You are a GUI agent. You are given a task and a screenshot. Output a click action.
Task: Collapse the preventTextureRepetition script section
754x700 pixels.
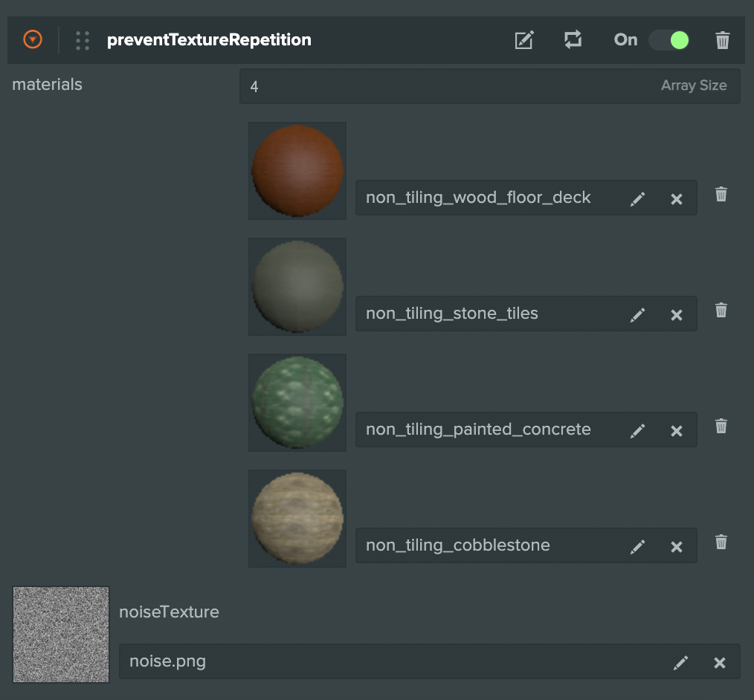(33, 39)
